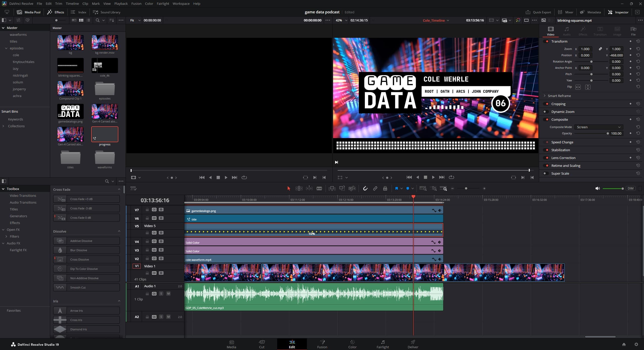This screenshot has height=350, width=644.
Task: Switch to the Color page
Action: pyautogui.click(x=352, y=344)
